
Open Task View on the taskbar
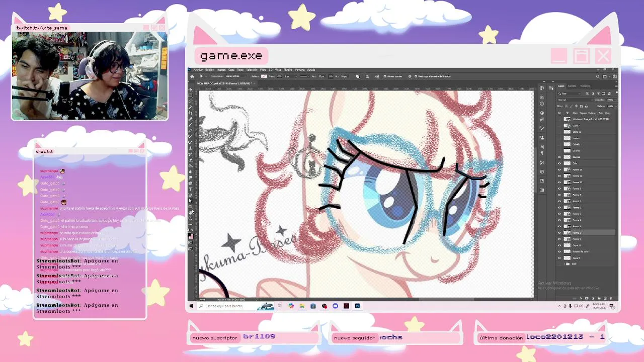279,306
